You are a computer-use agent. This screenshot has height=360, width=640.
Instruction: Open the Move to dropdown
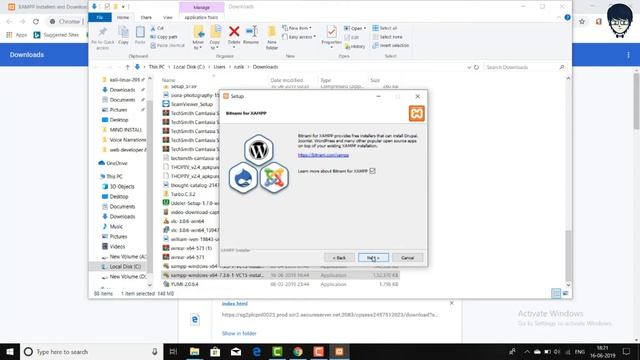tap(198, 38)
